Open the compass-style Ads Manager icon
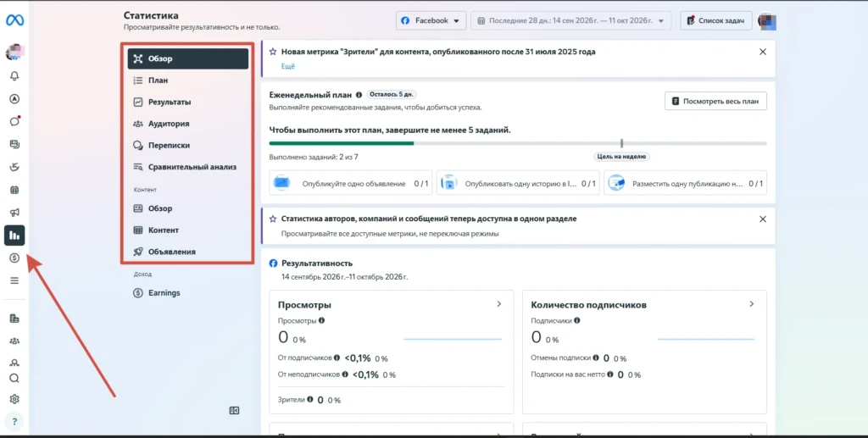Viewport: 868px width, 438px height. tap(14, 99)
